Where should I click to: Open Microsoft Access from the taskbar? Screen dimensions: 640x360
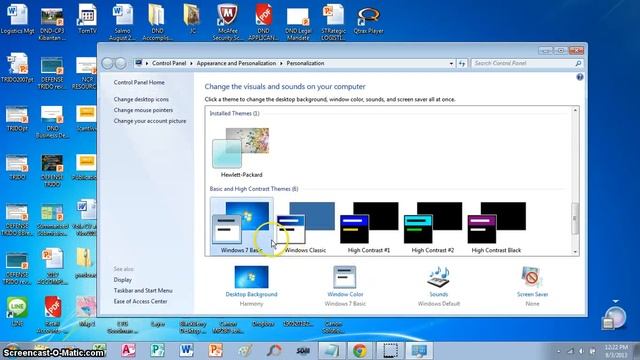[x=128, y=350]
